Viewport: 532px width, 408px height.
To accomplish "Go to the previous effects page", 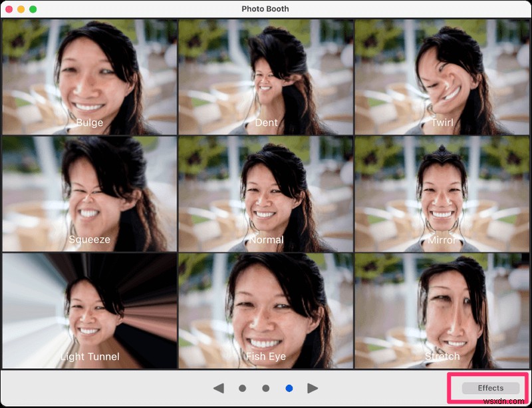I will coord(218,387).
